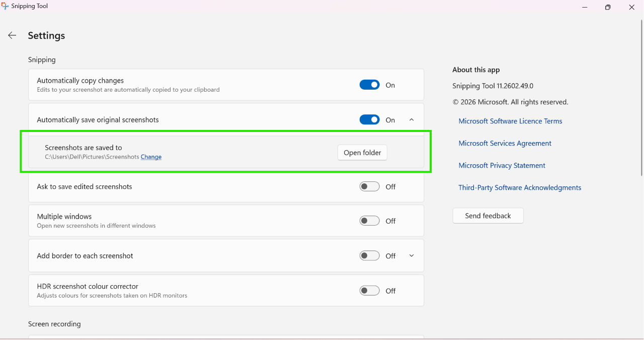The height and width of the screenshot is (340, 644).
Task: Click the Screen recording section heading
Action: tap(54, 324)
